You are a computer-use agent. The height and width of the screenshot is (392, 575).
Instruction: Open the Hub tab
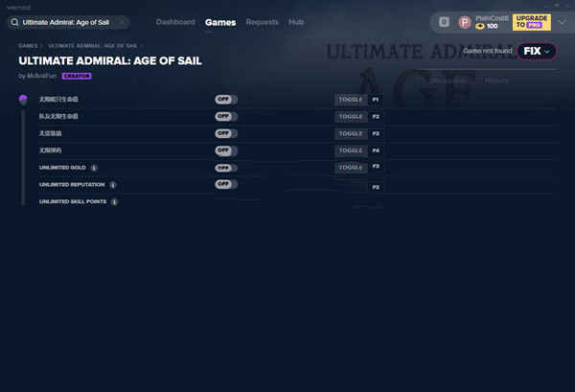[296, 22]
